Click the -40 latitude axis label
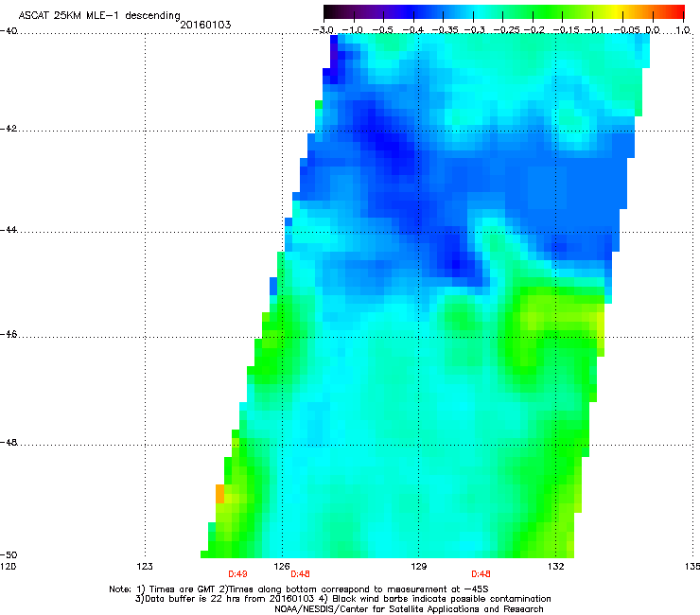Viewport: 700px width, 615px height. pyautogui.click(x=8, y=31)
